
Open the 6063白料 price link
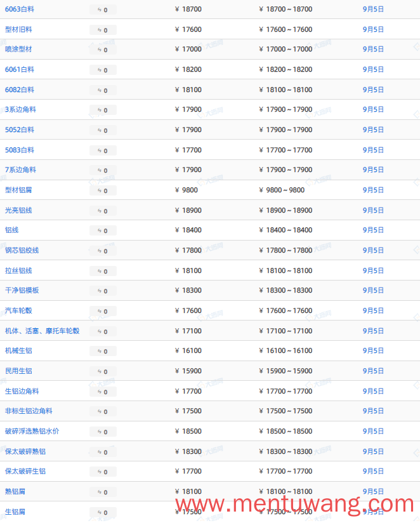(x=19, y=10)
